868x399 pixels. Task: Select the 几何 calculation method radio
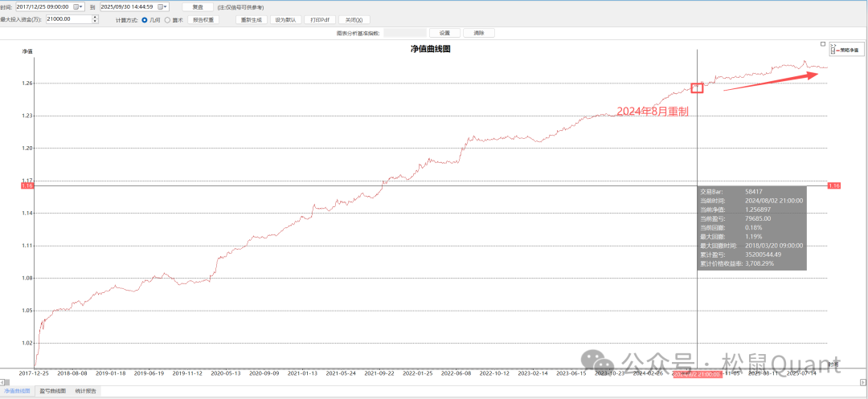pyautogui.click(x=145, y=19)
